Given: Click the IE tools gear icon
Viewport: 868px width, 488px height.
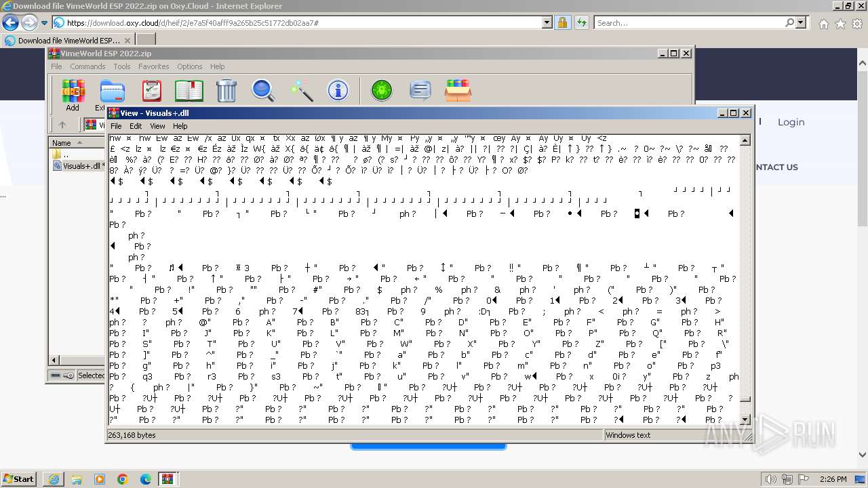Looking at the screenshot, I should click(857, 24).
